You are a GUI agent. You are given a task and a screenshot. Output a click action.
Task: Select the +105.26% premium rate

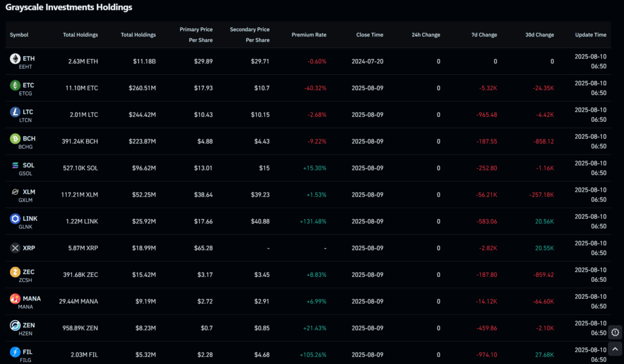313,354
